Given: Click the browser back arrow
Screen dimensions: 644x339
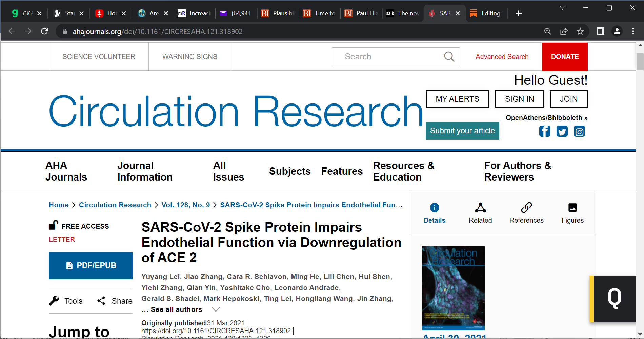Looking at the screenshot, I should click(x=12, y=31).
